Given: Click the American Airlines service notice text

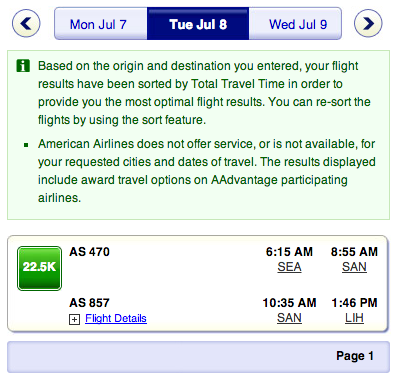Looking at the screenshot, I should [x=207, y=171].
